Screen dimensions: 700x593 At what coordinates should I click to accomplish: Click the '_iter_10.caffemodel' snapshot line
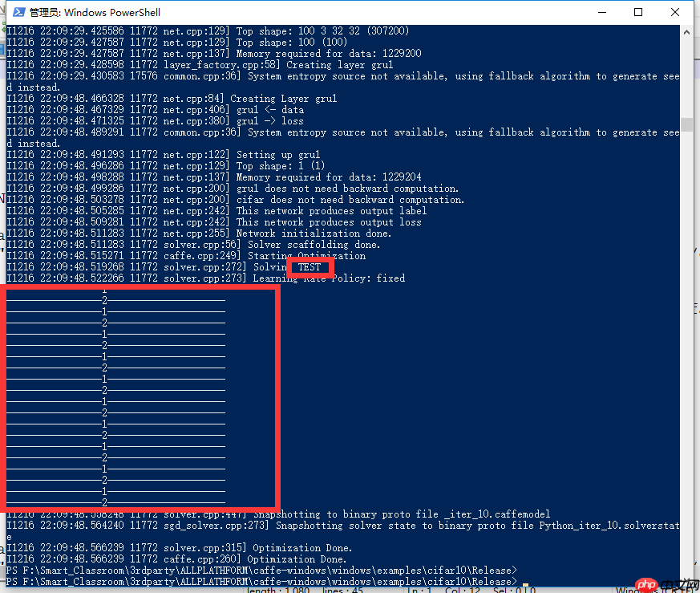point(278,514)
